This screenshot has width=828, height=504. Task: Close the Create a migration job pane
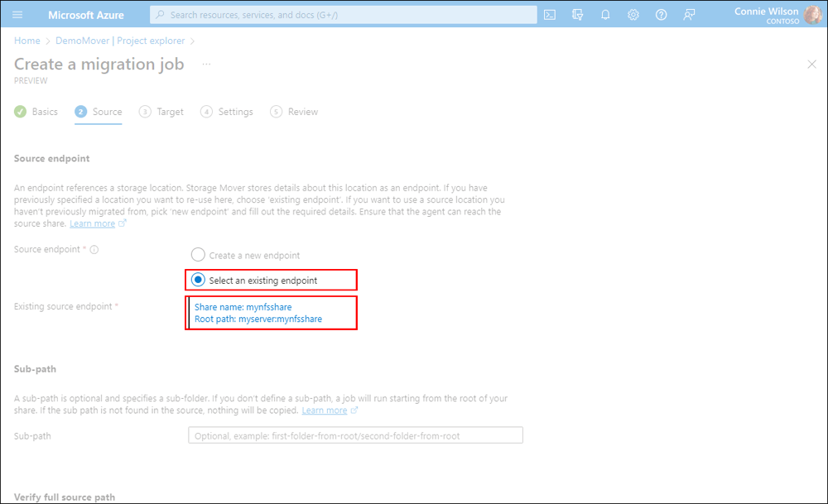[x=811, y=65]
